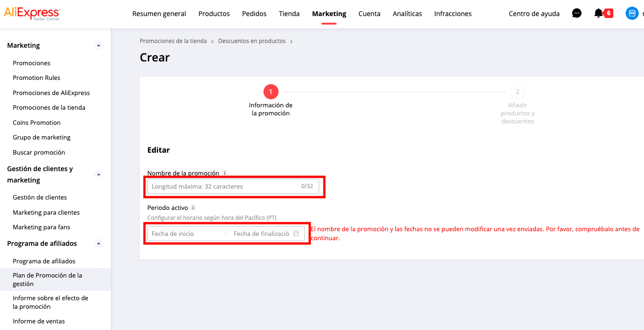Viewport: 644px width, 330px height.
Task: Open the Resumen general menu
Action: click(159, 14)
